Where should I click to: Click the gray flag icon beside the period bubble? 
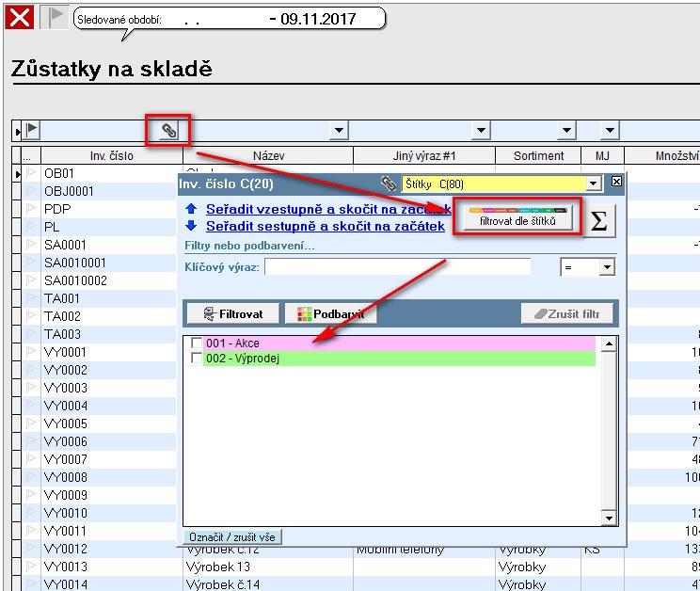tap(55, 17)
